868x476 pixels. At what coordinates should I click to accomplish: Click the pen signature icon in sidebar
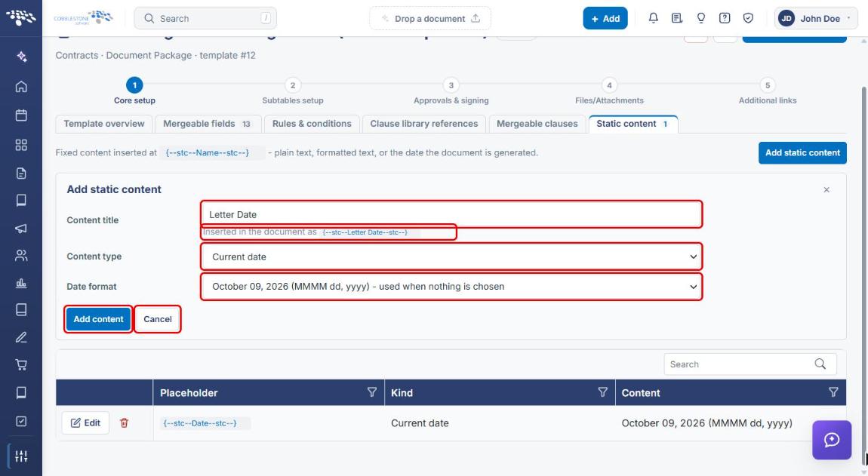pyautogui.click(x=21, y=337)
